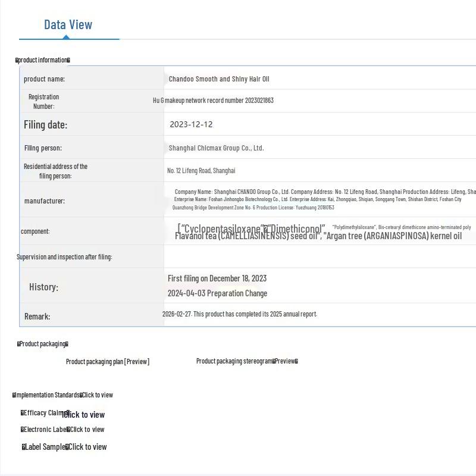476x476 pixels.
Task: Select the 'Argan tree (ARGANIASPINOSA) kernel oil' text
Action: (393, 236)
